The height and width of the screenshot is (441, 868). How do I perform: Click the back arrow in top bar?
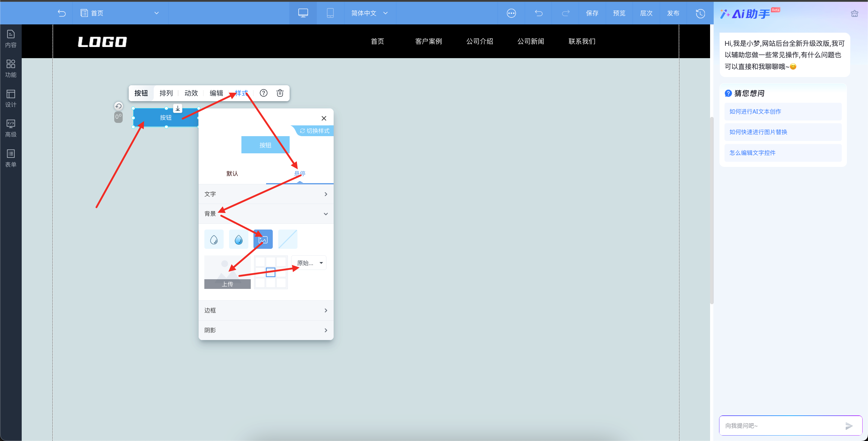point(62,13)
